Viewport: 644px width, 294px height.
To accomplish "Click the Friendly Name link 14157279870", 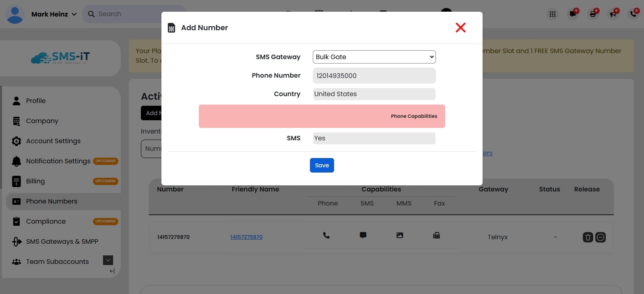I will point(246,237).
